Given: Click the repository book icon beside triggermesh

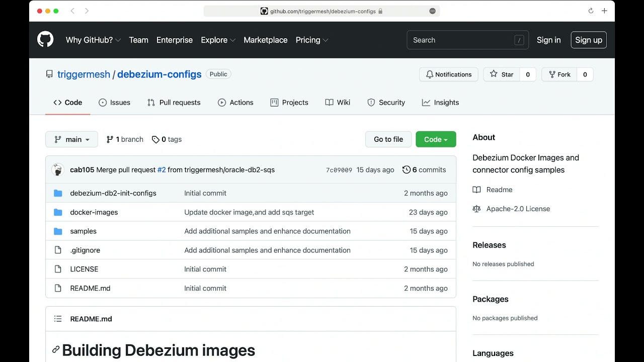Looking at the screenshot, I should point(49,74).
